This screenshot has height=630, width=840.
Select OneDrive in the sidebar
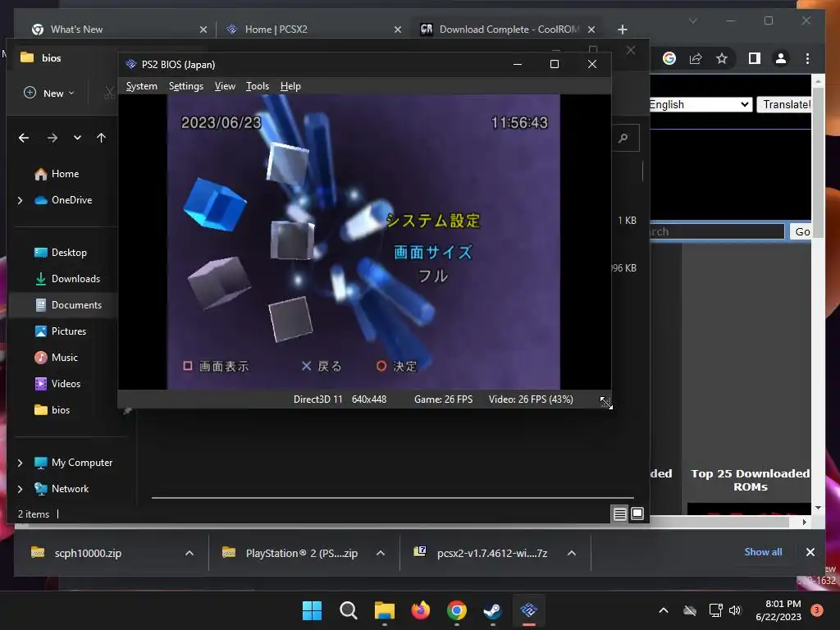point(63,200)
